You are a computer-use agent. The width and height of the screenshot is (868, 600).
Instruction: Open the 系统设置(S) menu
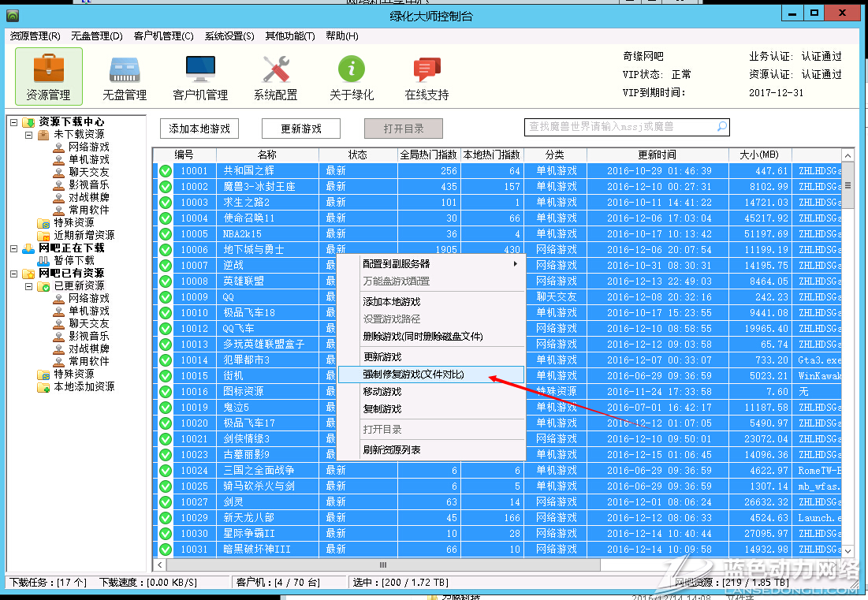[229, 36]
